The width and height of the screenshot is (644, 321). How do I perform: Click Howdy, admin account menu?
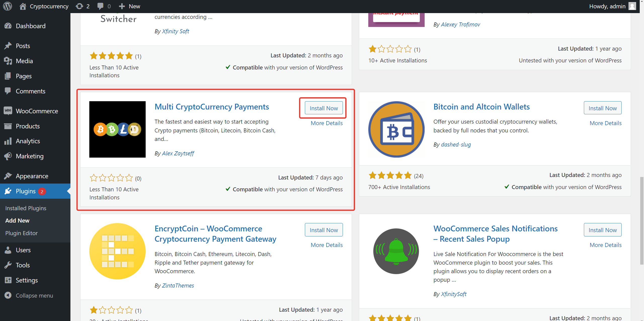(x=612, y=6)
